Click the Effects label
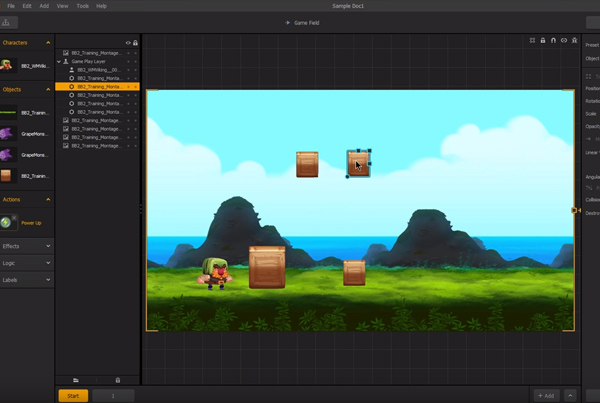600x403 pixels. click(x=11, y=246)
